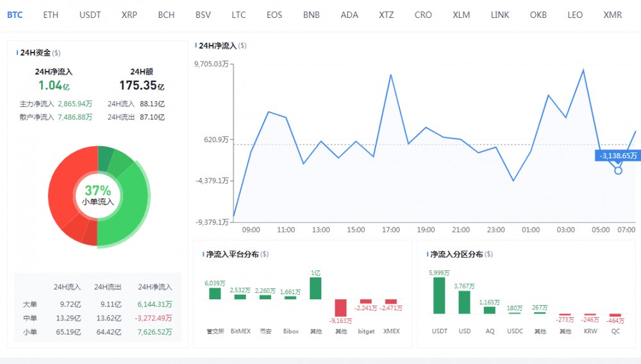
Task: Select the USDT 5,999万 bar
Action: 439,295
